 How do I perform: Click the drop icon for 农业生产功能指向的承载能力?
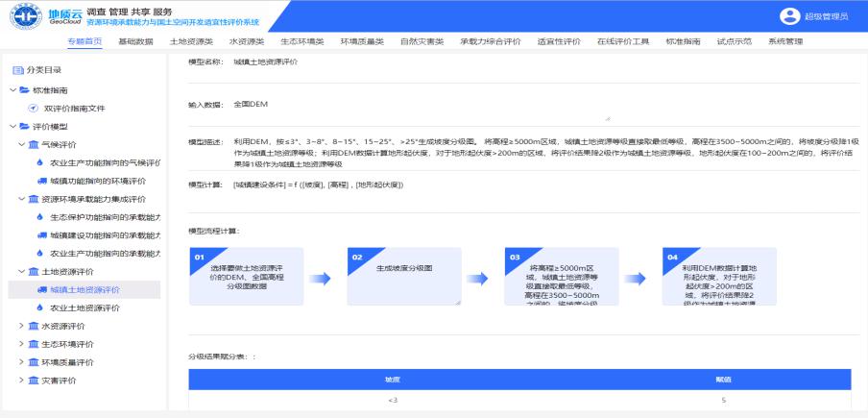pos(40,253)
